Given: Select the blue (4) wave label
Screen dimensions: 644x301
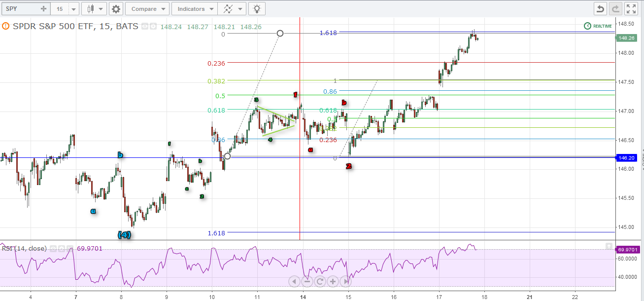Looking at the screenshot, I should [124, 235].
